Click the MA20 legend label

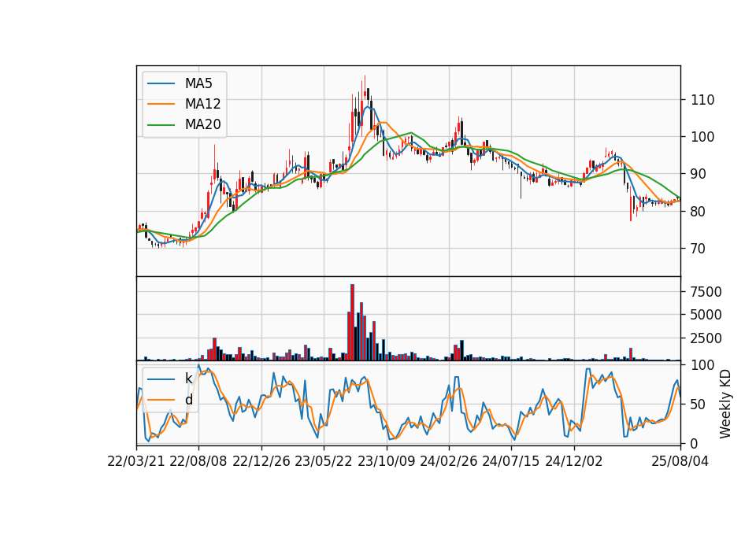202,124
